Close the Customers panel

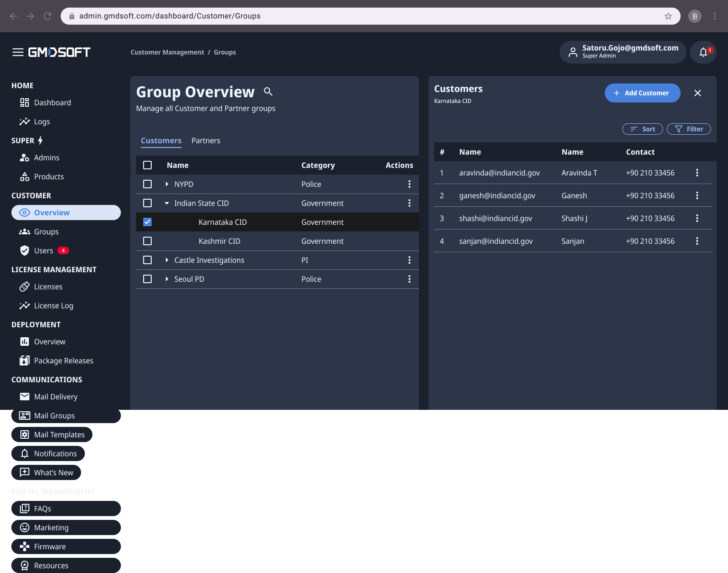pyautogui.click(x=698, y=93)
